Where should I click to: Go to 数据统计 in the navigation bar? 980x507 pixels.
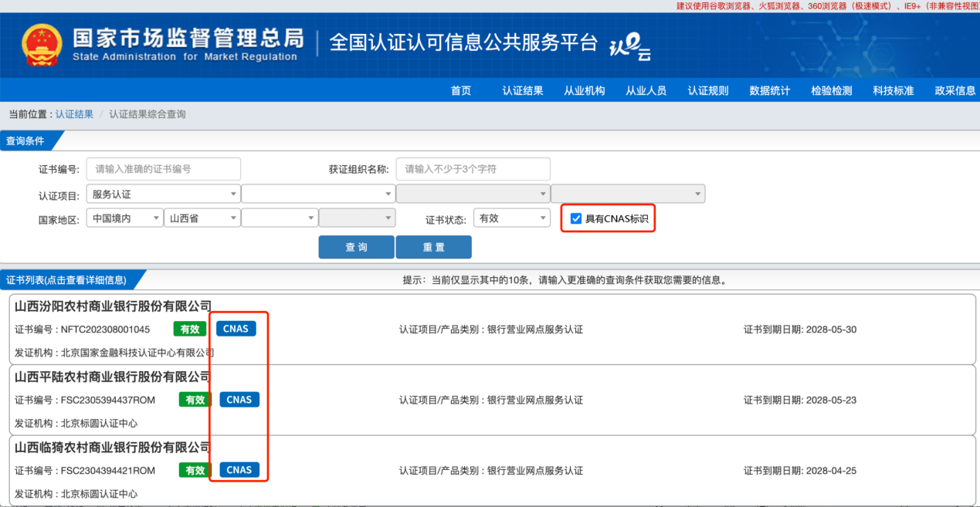(769, 90)
